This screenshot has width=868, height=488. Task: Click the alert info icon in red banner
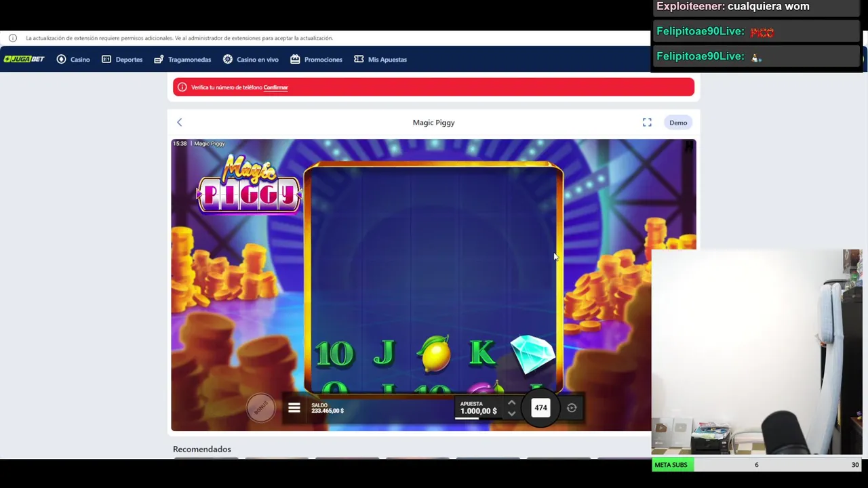(182, 87)
